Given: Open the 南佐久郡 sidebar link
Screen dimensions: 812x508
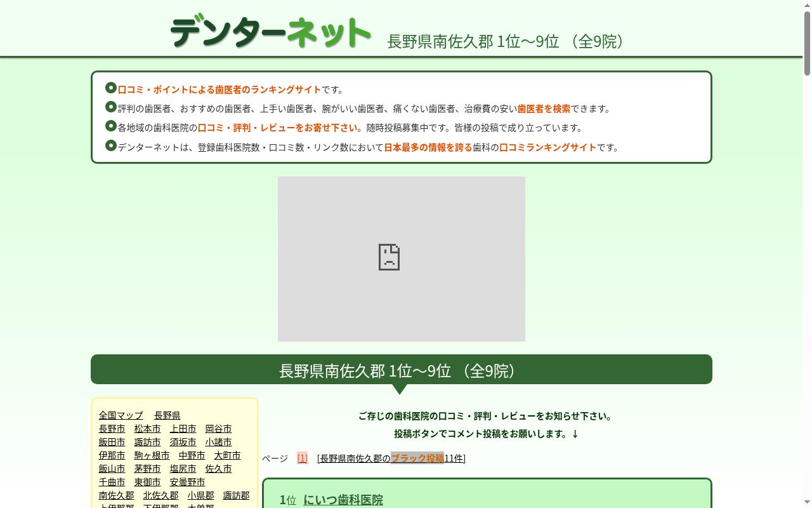Looking at the screenshot, I should point(117,495).
